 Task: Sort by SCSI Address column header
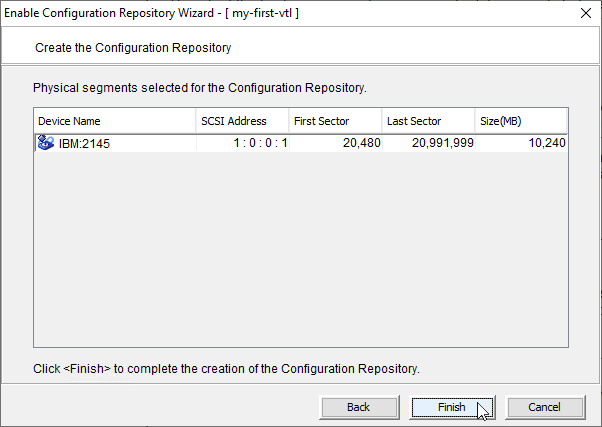pos(242,121)
